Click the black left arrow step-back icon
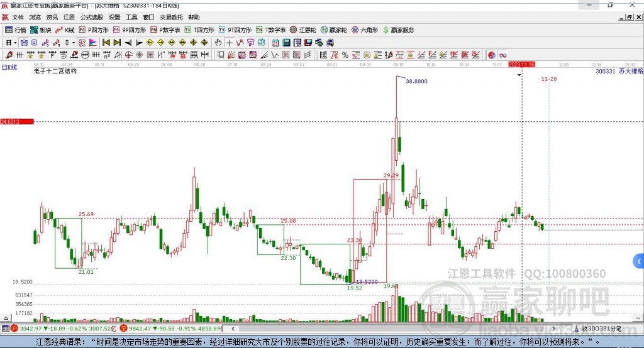Image resolution: width=644 pixels, height=348 pixels. click(x=128, y=43)
